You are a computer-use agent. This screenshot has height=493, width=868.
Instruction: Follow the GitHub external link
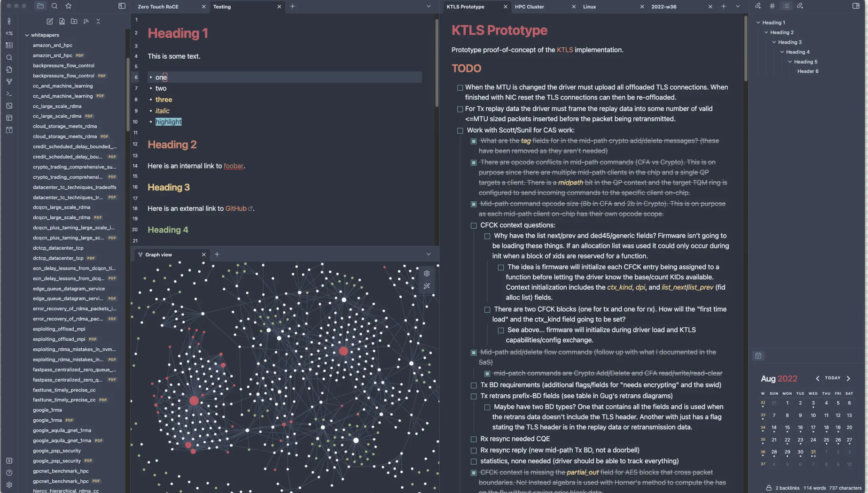pos(236,208)
